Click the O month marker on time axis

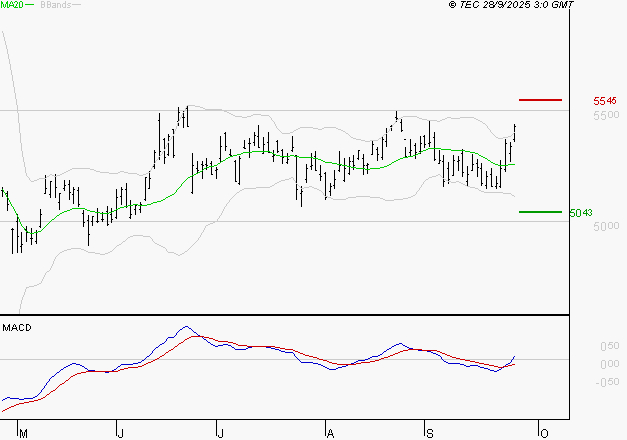click(544, 434)
